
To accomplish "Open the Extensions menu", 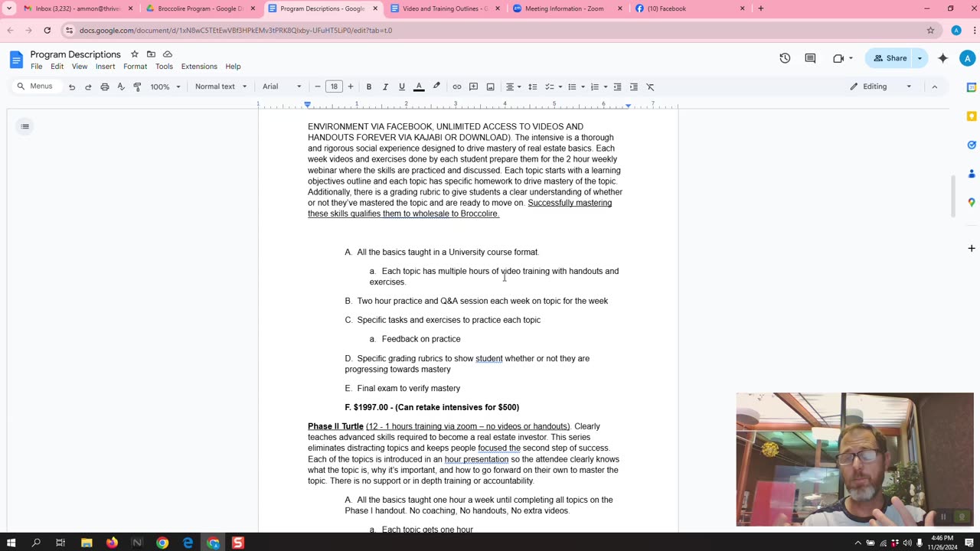I will click(x=199, y=67).
